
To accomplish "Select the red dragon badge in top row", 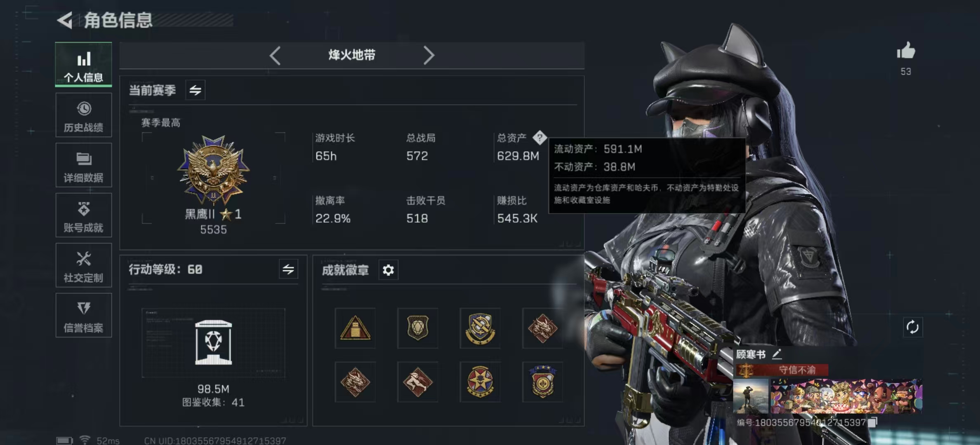I will (x=542, y=328).
